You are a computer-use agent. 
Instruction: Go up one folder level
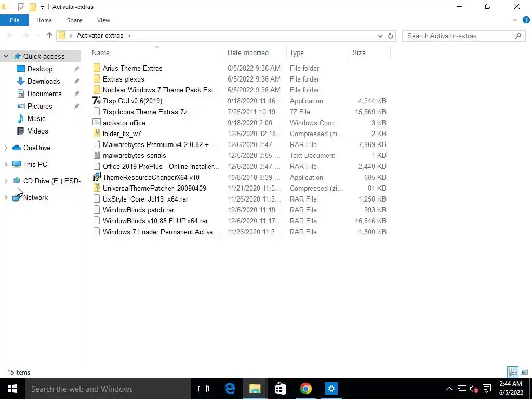point(49,35)
